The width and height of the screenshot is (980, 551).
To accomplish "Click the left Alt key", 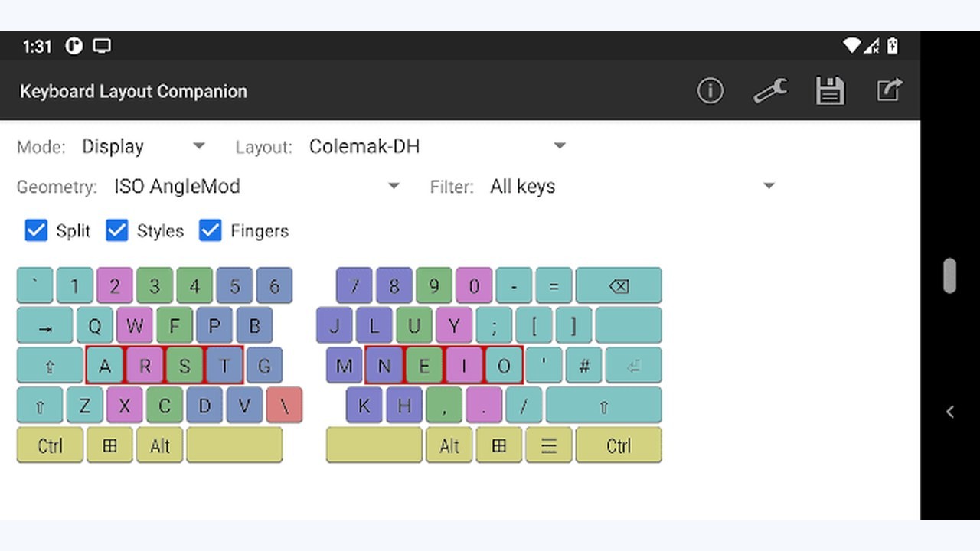I will 160,445.
